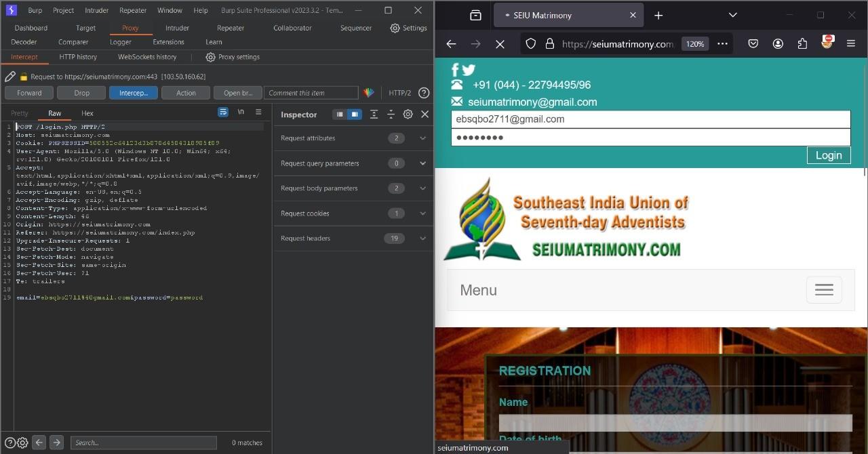Switch Inspector to side-docked layout view
Image resolution: width=868 pixels, height=454 pixels.
[x=354, y=115]
